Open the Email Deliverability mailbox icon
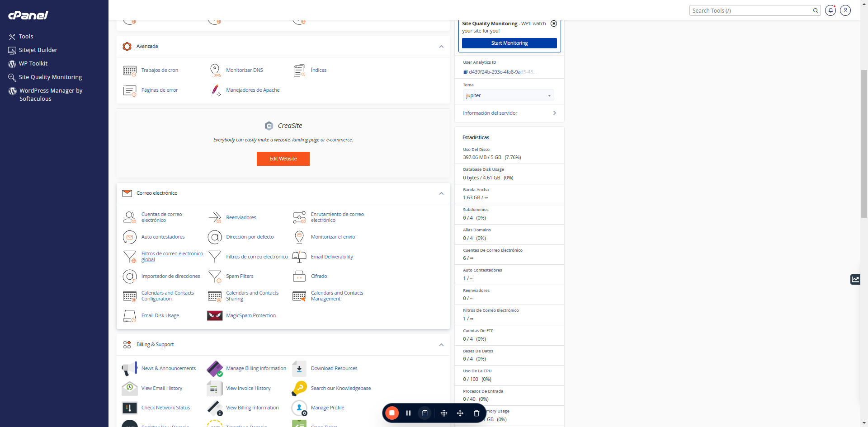This screenshot has height=427, width=868. [x=299, y=257]
